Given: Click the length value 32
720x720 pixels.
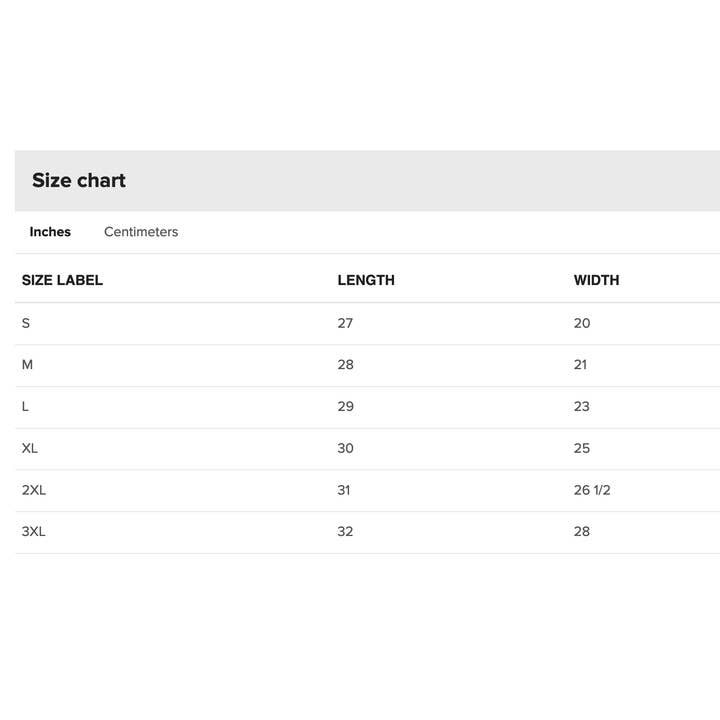Looking at the screenshot, I should 345,531.
